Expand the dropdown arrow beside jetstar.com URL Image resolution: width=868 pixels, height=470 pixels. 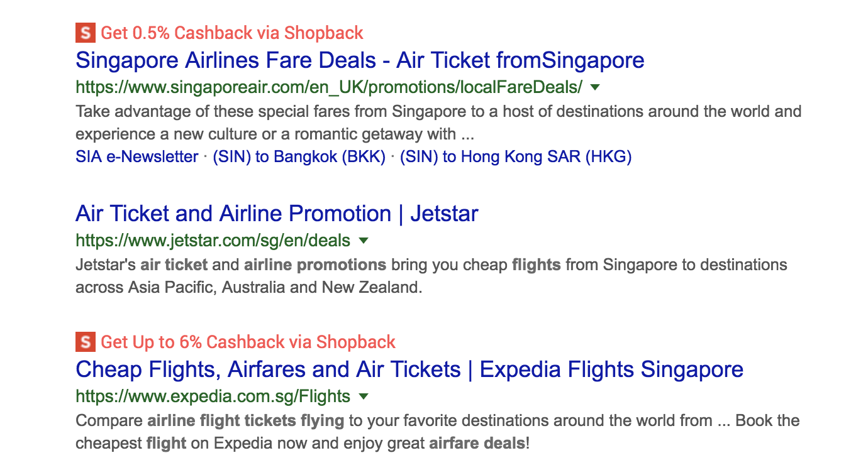[x=363, y=241]
